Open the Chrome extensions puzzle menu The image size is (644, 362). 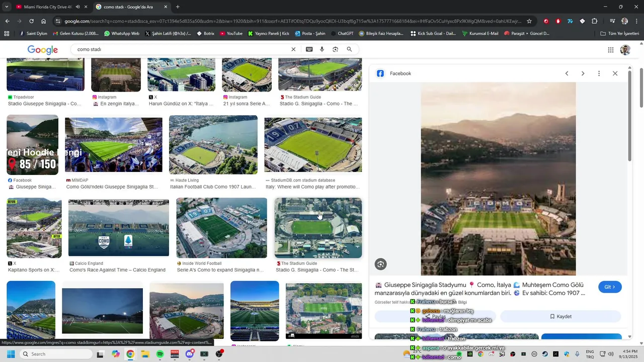(x=595, y=21)
